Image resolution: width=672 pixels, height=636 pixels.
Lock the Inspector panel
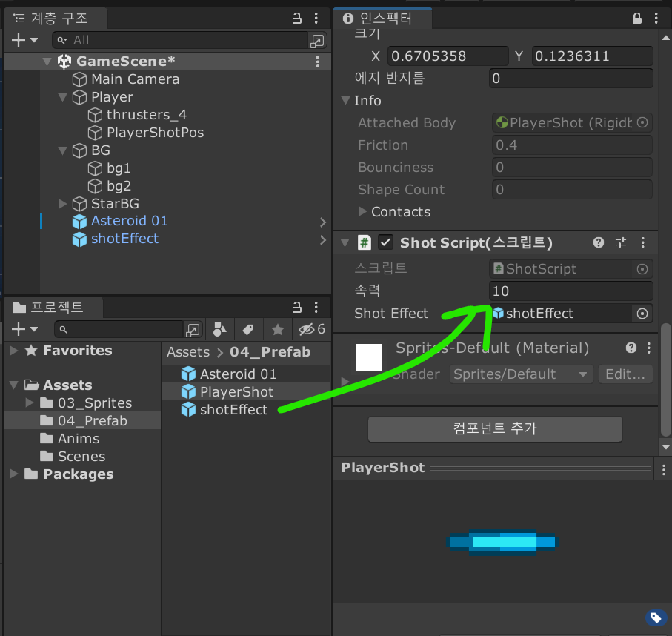point(637,18)
